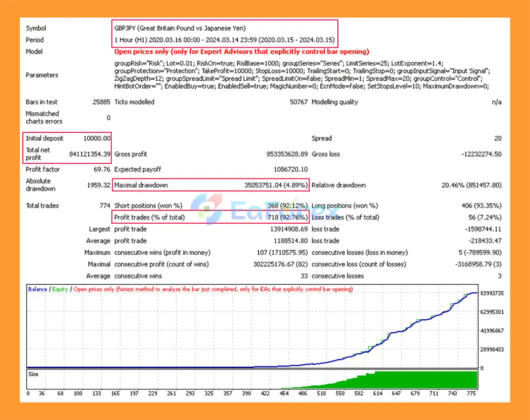Click the Size label in lower chart
Image resolution: width=530 pixels, height=420 pixels.
coord(33,374)
